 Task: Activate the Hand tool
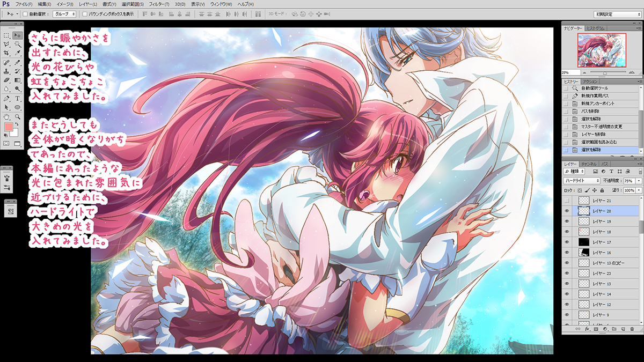point(6,116)
